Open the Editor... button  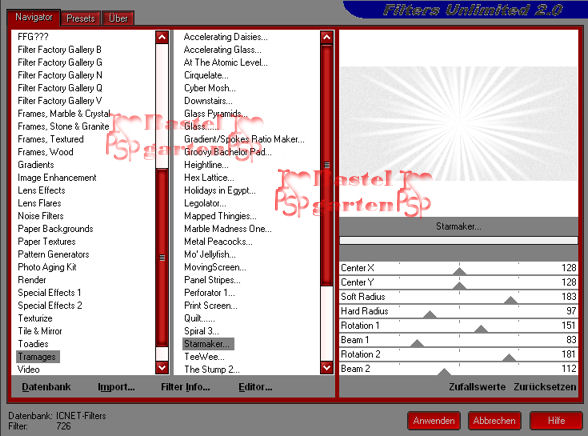(255, 387)
